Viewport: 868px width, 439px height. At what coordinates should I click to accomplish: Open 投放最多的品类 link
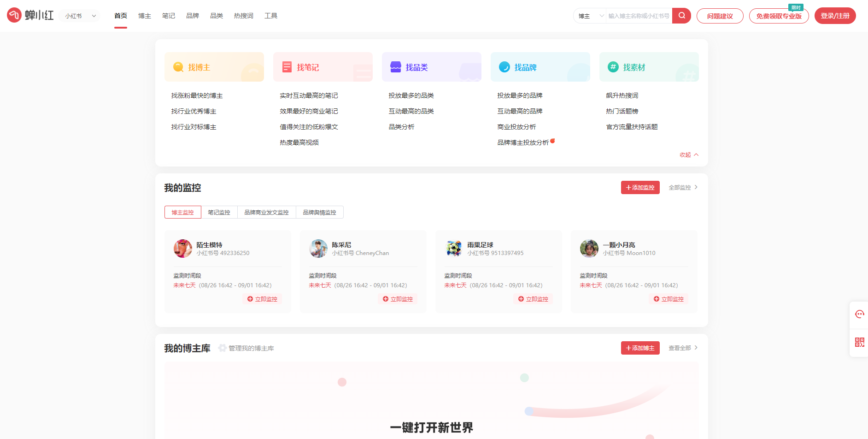coord(411,95)
